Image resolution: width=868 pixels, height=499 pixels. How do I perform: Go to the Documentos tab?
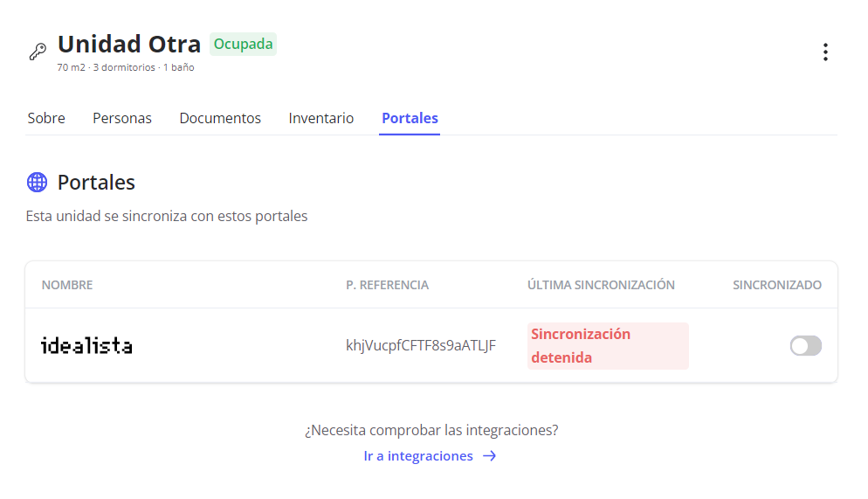pos(220,118)
